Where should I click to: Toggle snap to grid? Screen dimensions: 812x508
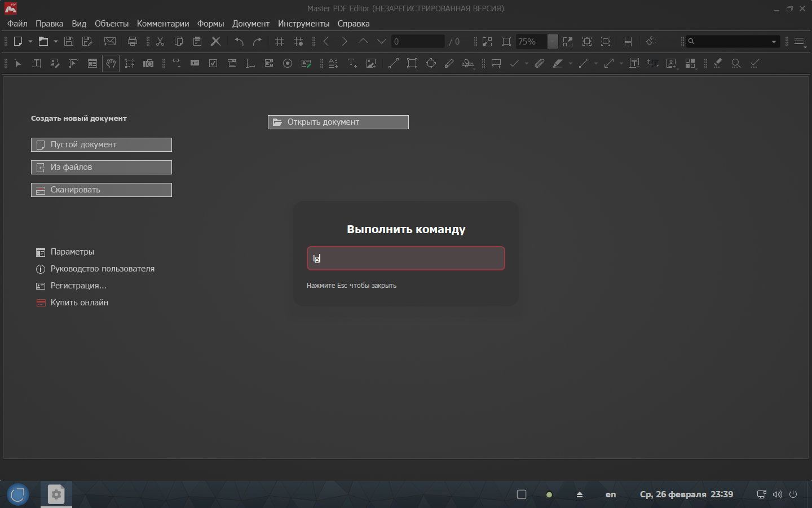tap(298, 41)
